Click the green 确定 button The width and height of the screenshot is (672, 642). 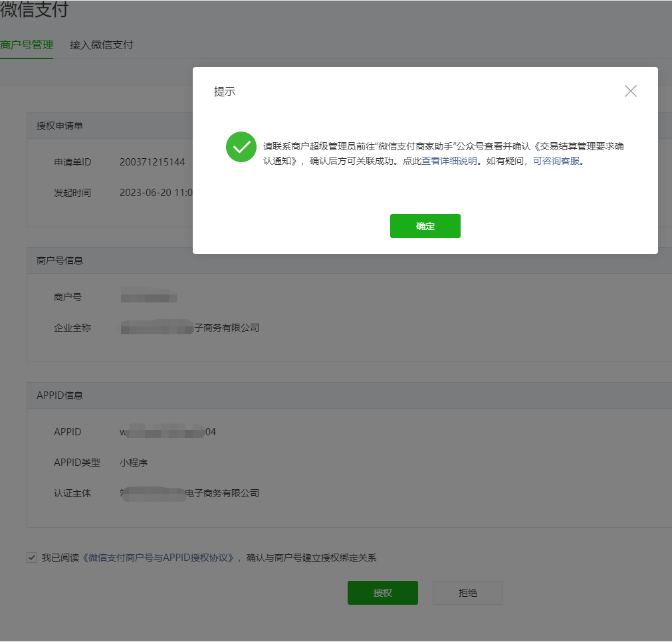tap(425, 226)
